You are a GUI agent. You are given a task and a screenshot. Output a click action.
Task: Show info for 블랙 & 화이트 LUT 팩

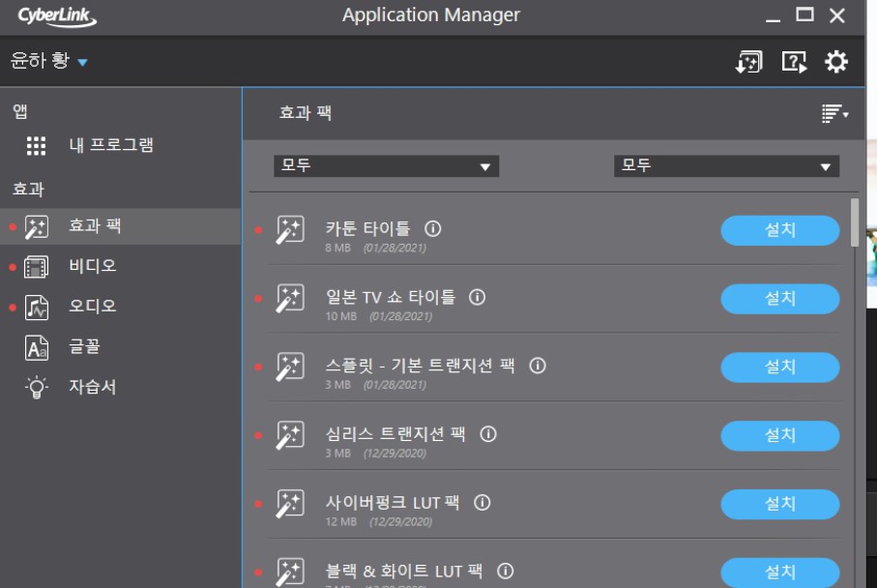click(505, 571)
